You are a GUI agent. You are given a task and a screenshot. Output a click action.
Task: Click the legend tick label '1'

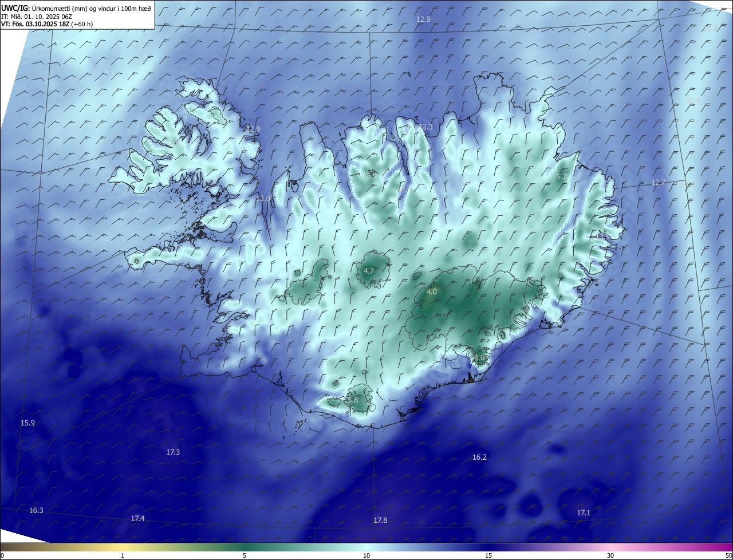click(123, 555)
